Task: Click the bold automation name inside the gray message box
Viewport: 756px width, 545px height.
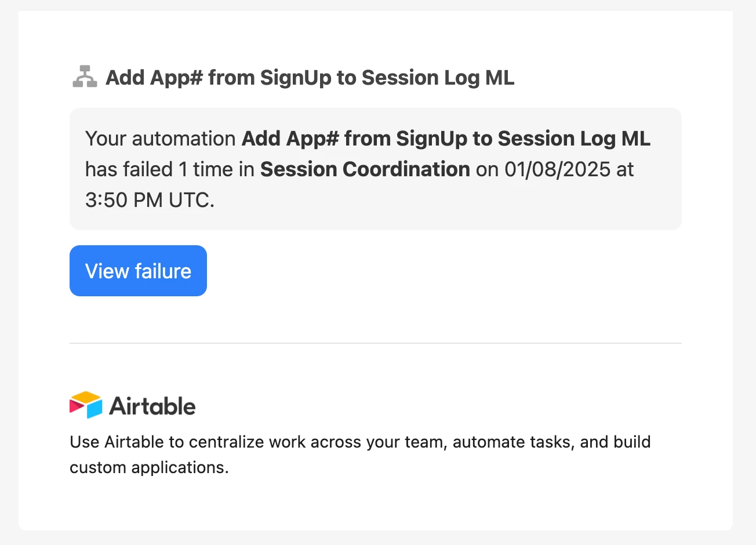Action: (446, 139)
